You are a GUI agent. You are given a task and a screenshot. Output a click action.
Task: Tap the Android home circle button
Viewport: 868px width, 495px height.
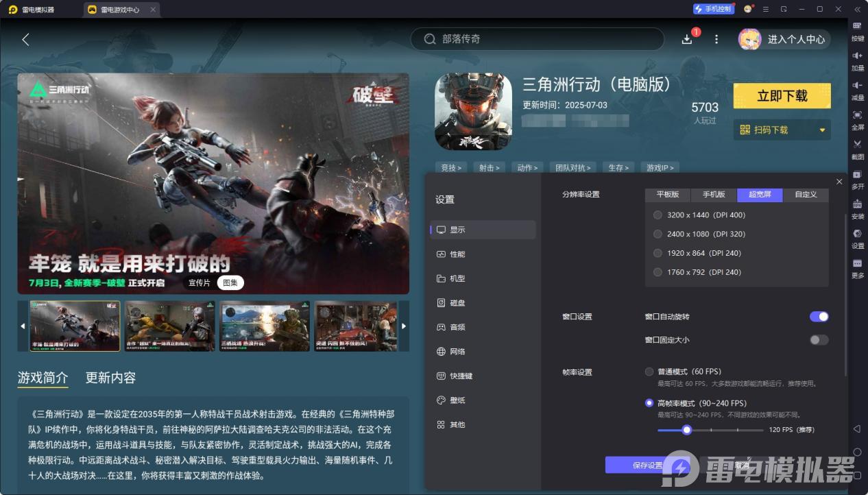[x=857, y=452]
